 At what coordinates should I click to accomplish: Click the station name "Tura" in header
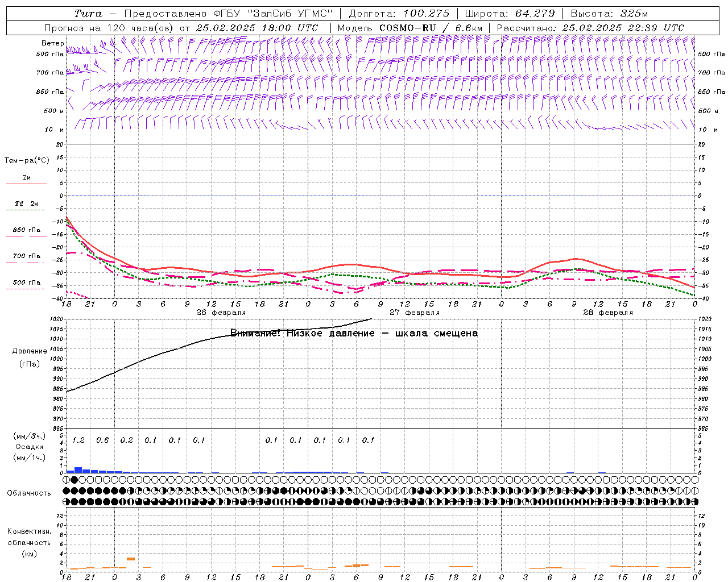pyautogui.click(x=88, y=14)
